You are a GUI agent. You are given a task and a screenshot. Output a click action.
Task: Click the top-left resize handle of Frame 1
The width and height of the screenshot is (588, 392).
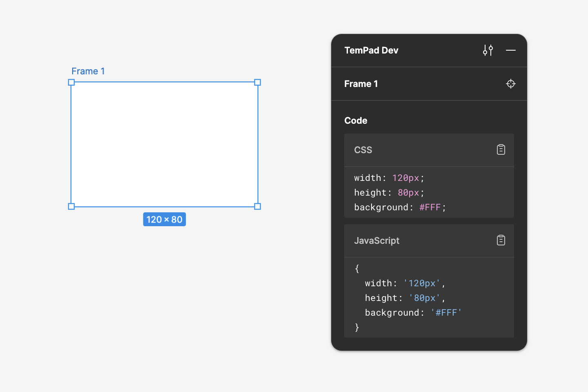coord(71,82)
